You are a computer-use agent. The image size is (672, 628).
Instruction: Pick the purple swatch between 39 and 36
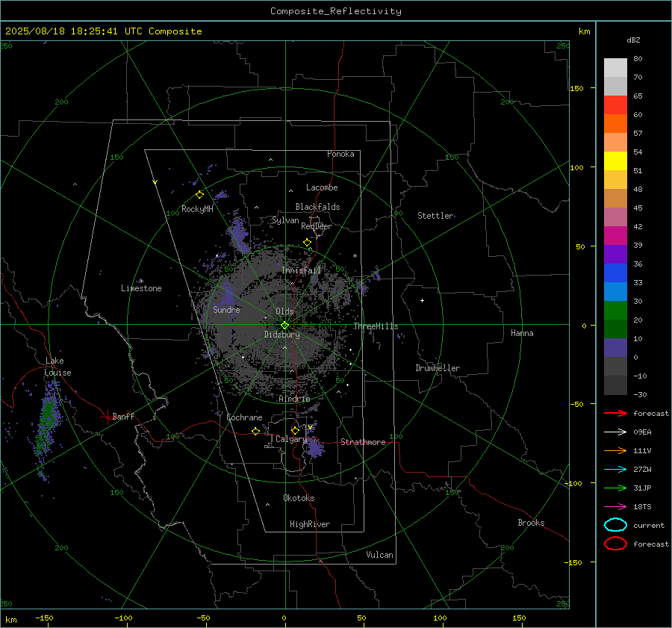[x=615, y=254]
